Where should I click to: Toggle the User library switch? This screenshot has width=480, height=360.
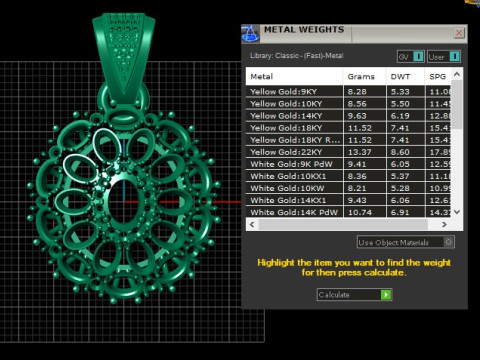click(x=444, y=57)
